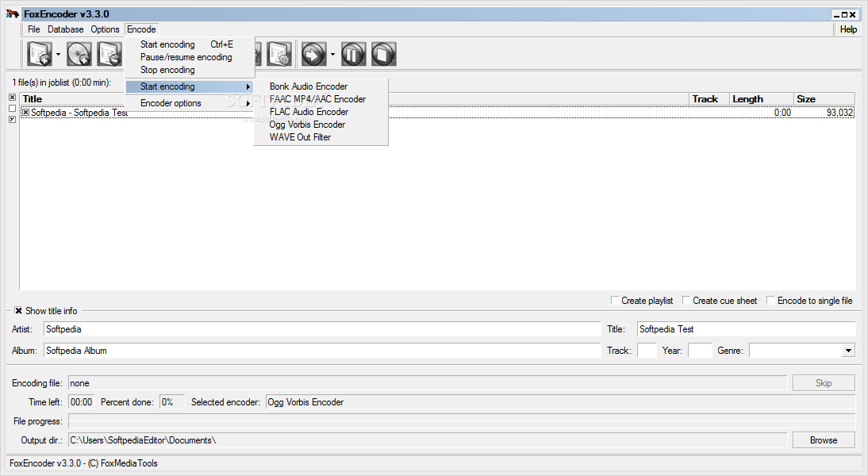Click the '1 file(s) in joblist' label
The width and height of the screenshot is (868, 476).
click(61, 83)
